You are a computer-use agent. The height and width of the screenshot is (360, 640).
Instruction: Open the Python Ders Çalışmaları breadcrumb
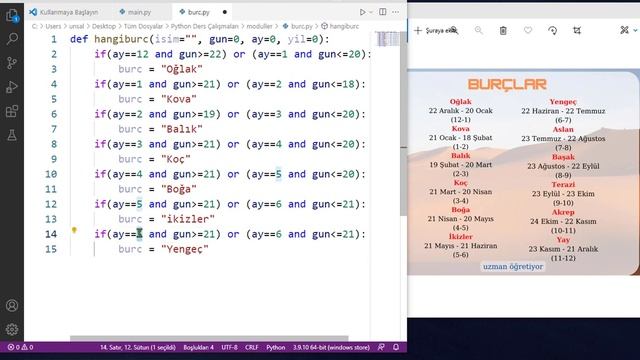[x=204, y=26]
